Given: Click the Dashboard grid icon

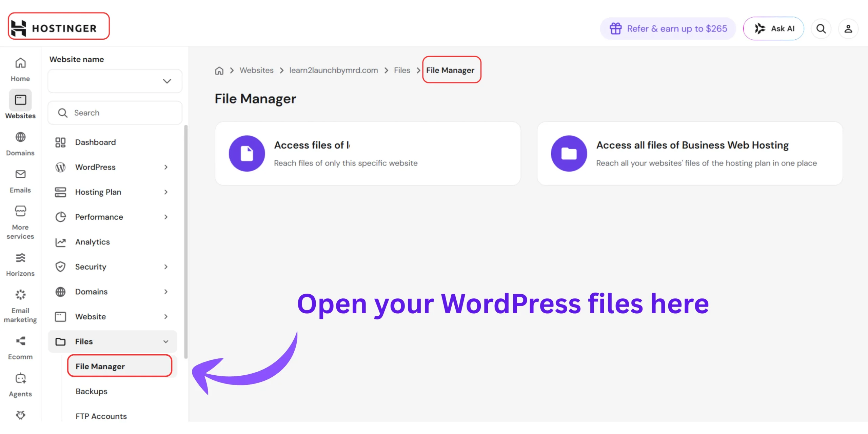Looking at the screenshot, I should pos(60,142).
